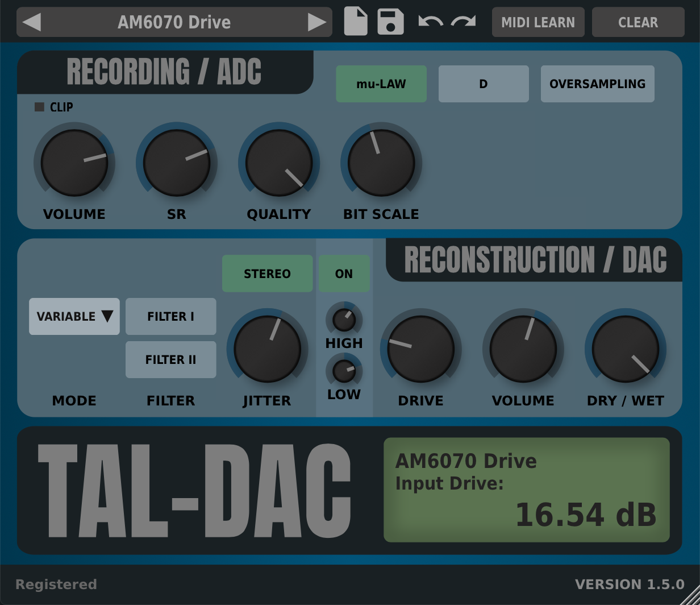
Task: Create a new preset using the document icon
Action: click(x=355, y=22)
